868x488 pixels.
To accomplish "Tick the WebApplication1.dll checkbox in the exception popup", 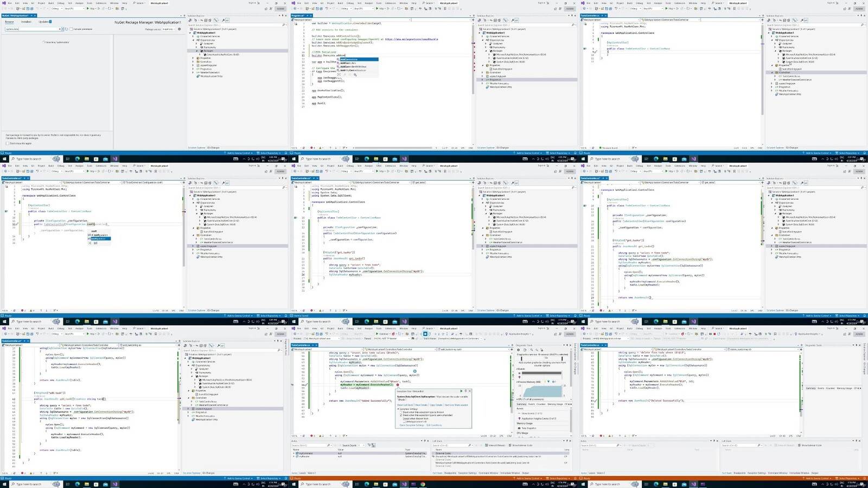I will pos(404,422).
